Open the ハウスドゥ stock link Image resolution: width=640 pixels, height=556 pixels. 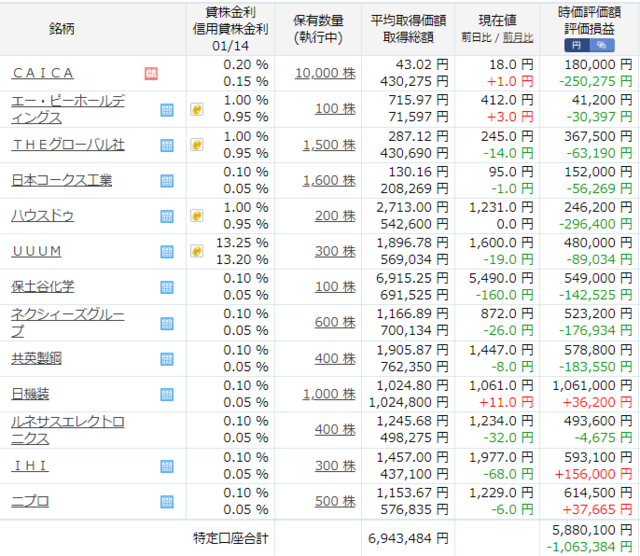tap(42, 216)
